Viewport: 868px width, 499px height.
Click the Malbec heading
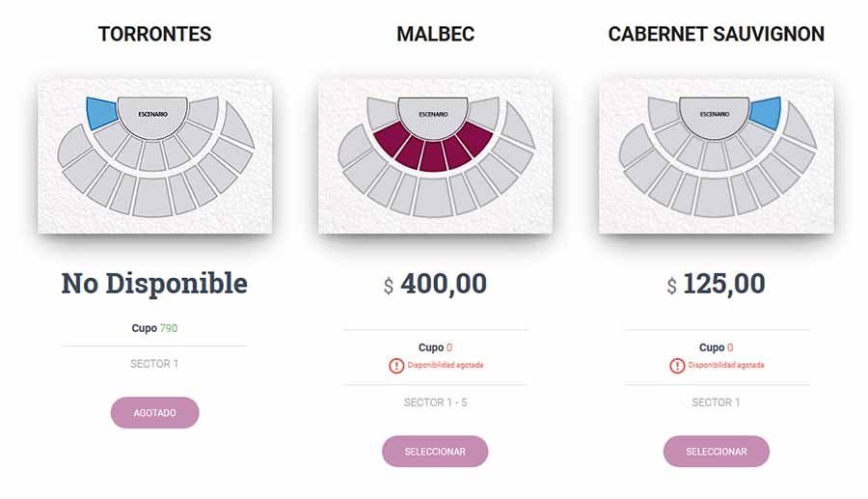click(x=435, y=35)
